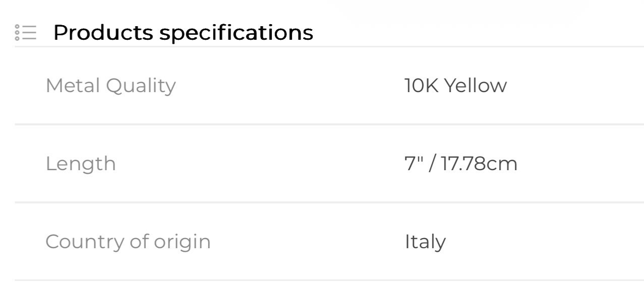Select the 10K Yellow value

(x=455, y=85)
